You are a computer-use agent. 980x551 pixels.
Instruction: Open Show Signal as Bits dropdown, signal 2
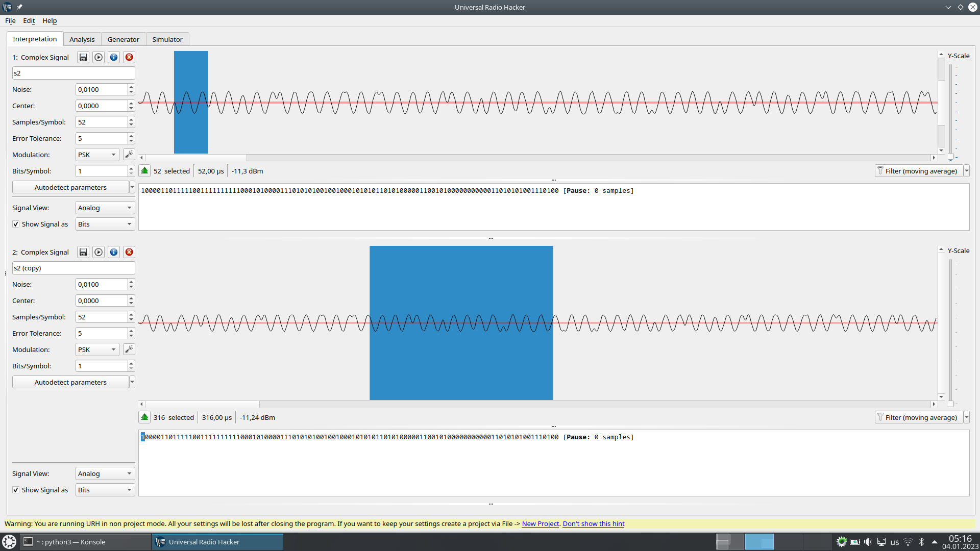pos(105,490)
